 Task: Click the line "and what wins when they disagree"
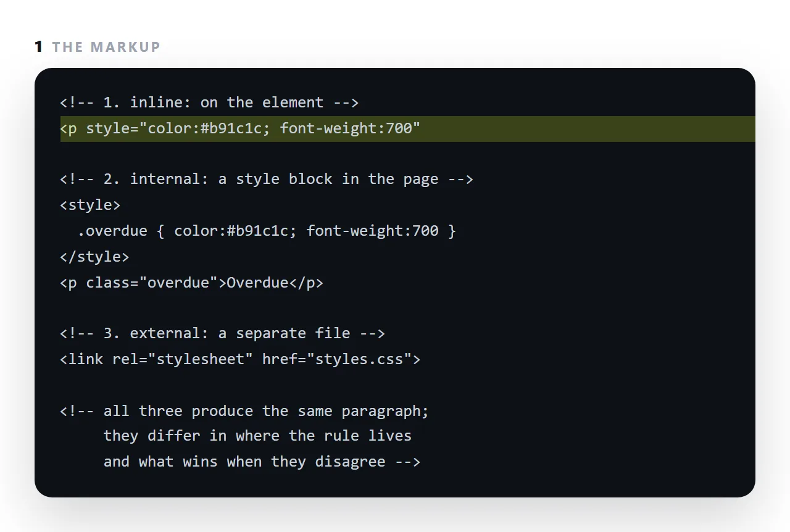pyautogui.click(x=262, y=462)
